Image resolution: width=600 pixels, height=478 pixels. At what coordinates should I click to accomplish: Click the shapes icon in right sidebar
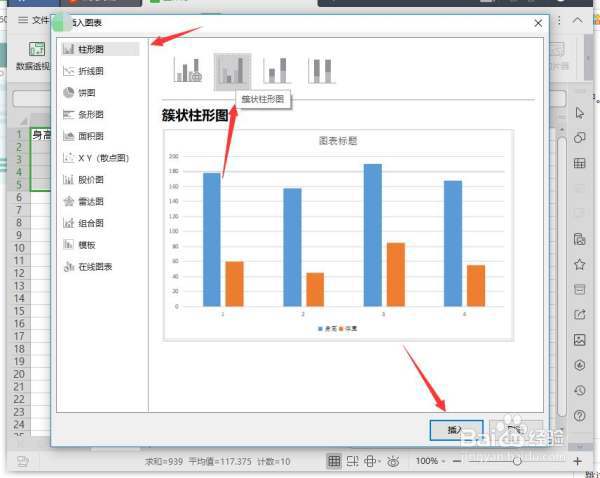tap(579, 138)
